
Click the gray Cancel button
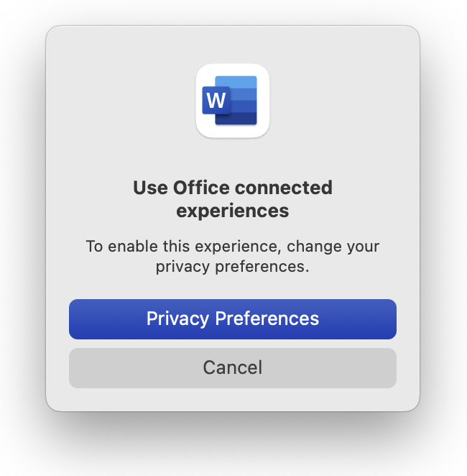coord(233,368)
